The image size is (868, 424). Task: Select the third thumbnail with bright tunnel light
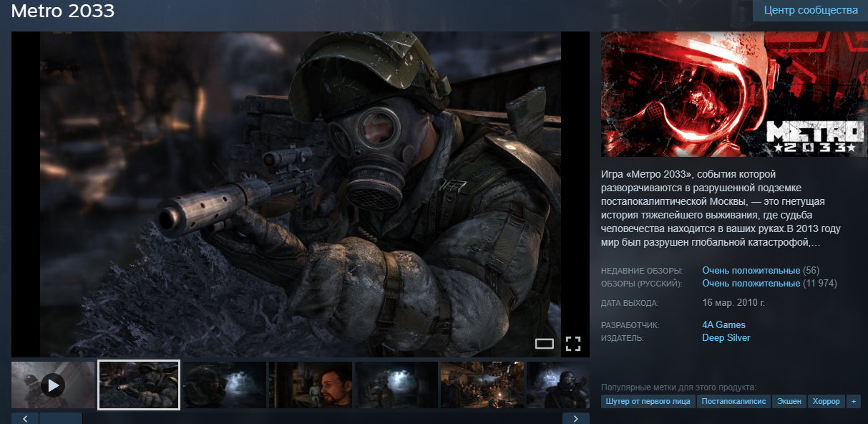click(225, 385)
